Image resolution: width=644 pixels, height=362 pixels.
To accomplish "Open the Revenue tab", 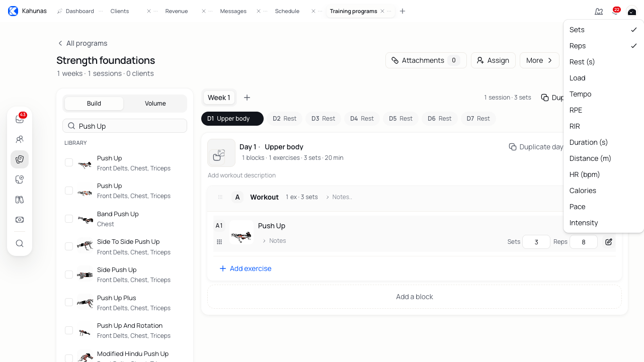I will click(x=177, y=11).
